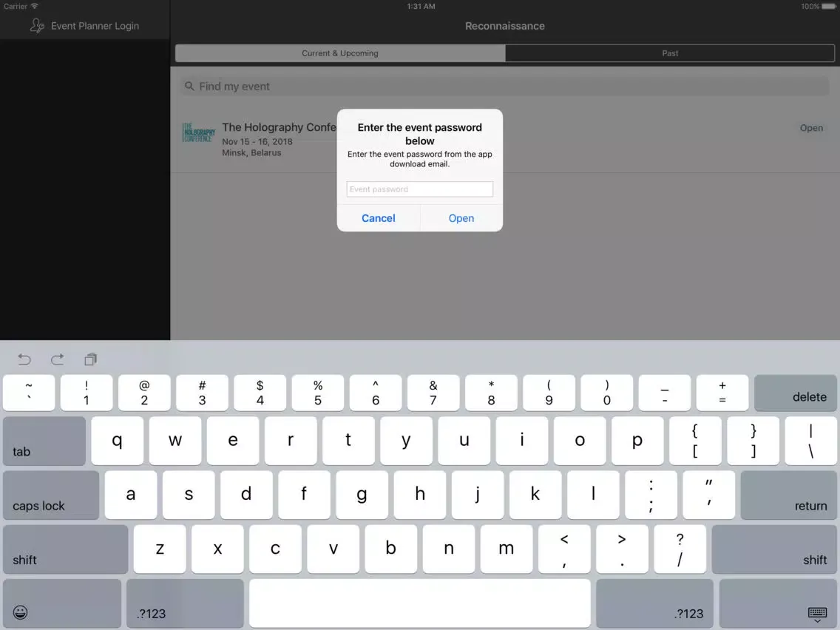Tap the backslash pipe key
The height and width of the screenshot is (630, 840).
click(811, 441)
